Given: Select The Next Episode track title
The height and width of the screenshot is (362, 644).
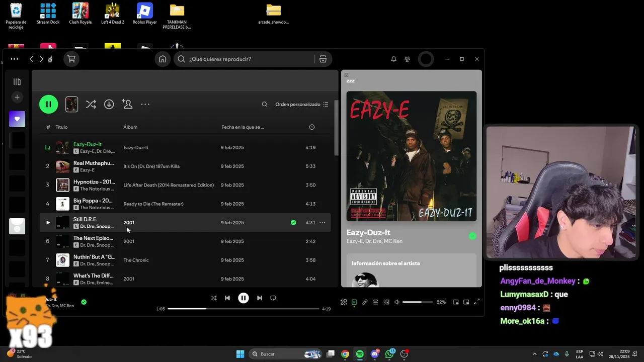Looking at the screenshot, I should pyautogui.click(x=93, y=238).
